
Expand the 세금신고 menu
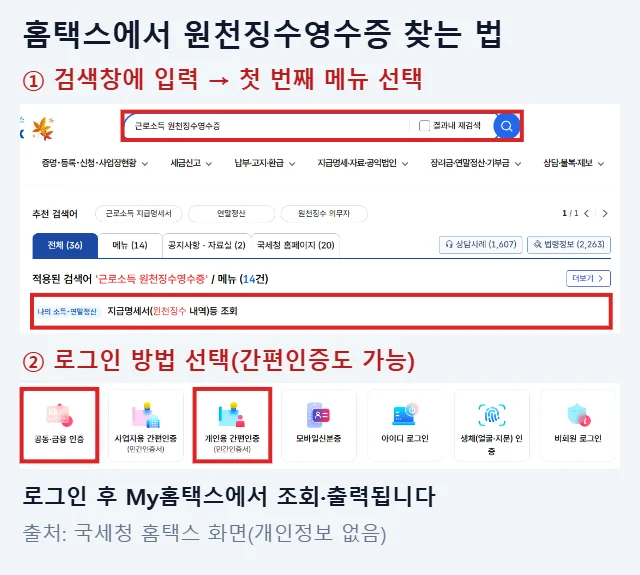click(191, 163)
